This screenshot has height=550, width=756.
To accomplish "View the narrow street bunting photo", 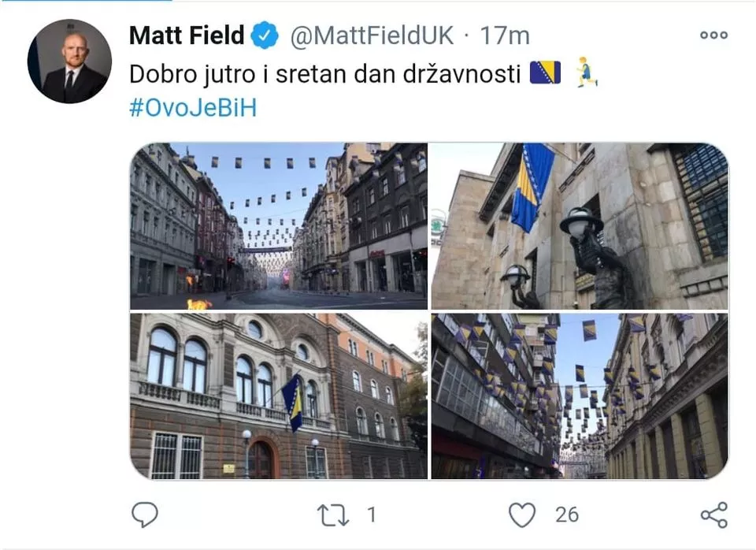I will [x=580, y=396].
